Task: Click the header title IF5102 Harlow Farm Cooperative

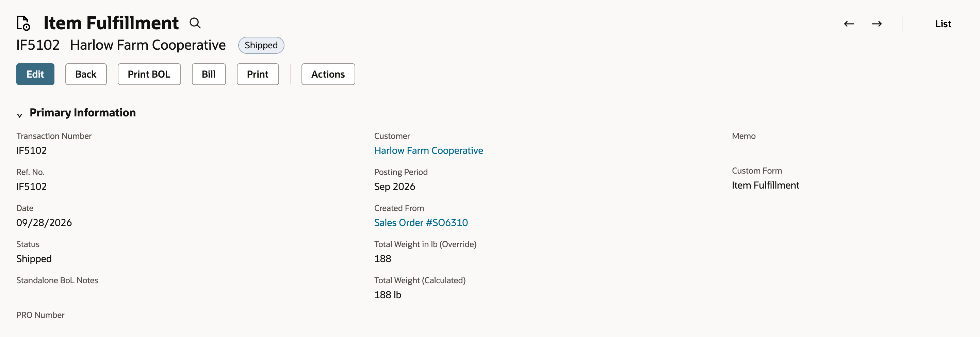Action: [x=121, y=45]
